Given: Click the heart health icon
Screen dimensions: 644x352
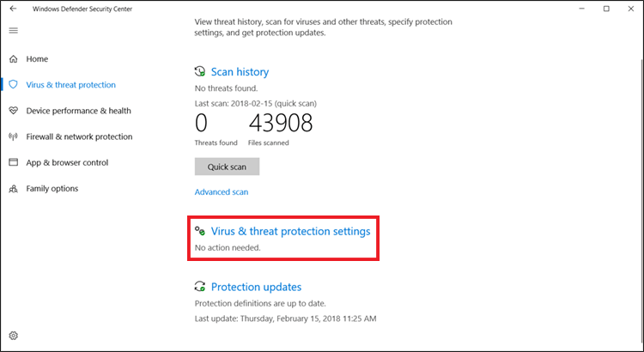Looking at the screenshot, I should pos(13,111).
